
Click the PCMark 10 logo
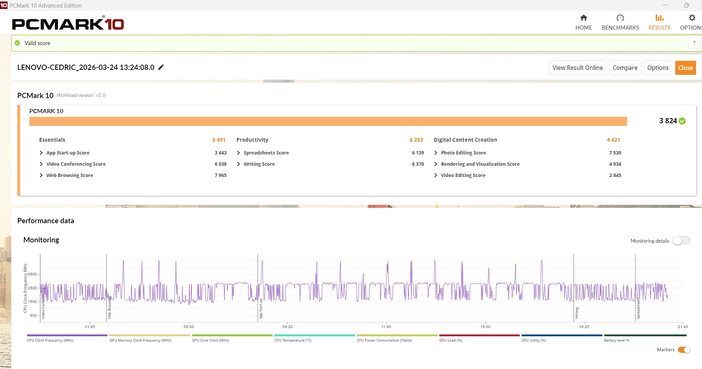coord(68,23)
